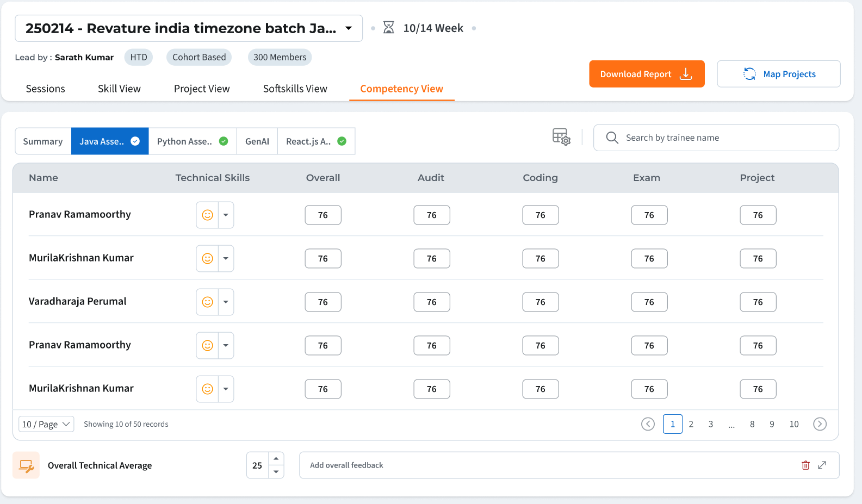The width and height of the screenshot is (862, 504).
Task: Click the Map Projects button
Action: (x=778, y=74)
